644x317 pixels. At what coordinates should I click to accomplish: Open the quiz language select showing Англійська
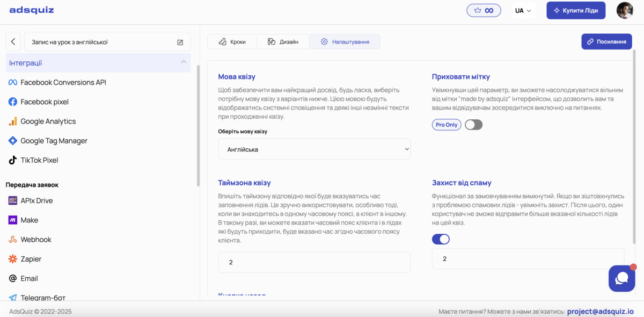tap(314, 149)
